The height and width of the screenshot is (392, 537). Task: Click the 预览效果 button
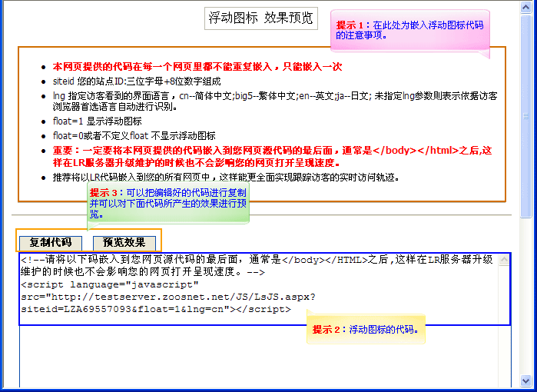coord(124,243)
